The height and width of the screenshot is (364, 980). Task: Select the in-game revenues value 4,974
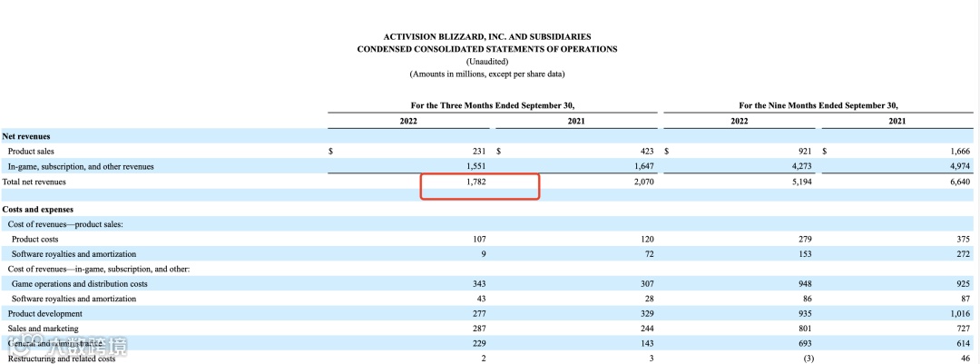(959, 167)
